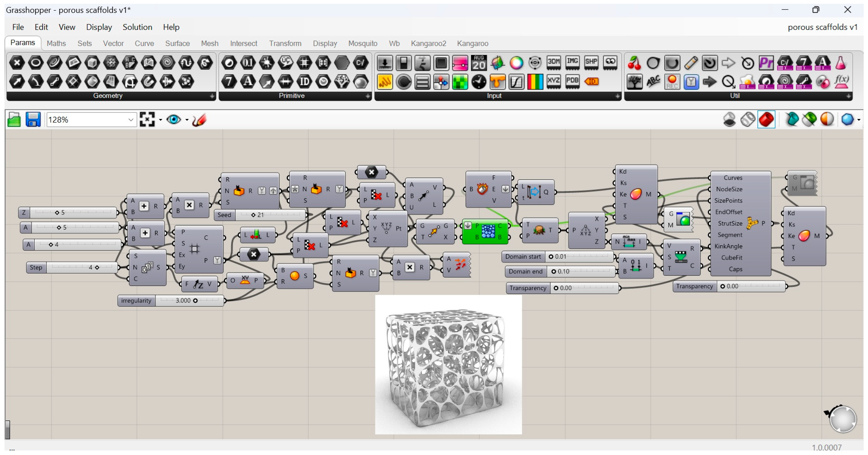The image size is (868, 455).
Task: Click the Input panel title bar
Action: pos(494,96)
